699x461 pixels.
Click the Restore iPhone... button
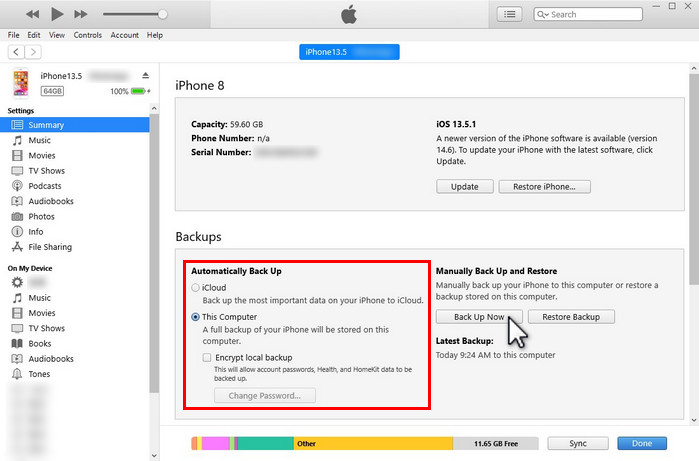click(544, 187)
